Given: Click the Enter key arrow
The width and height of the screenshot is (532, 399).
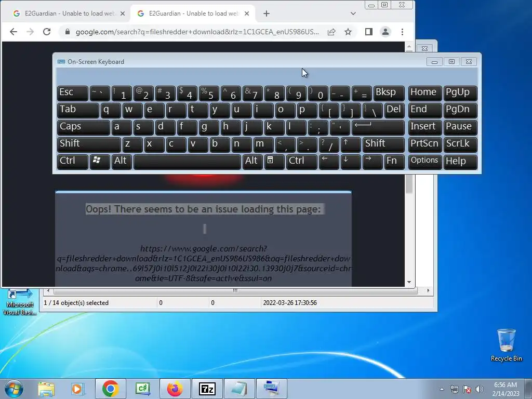Looking at the screenshot, I should (378, 127).
